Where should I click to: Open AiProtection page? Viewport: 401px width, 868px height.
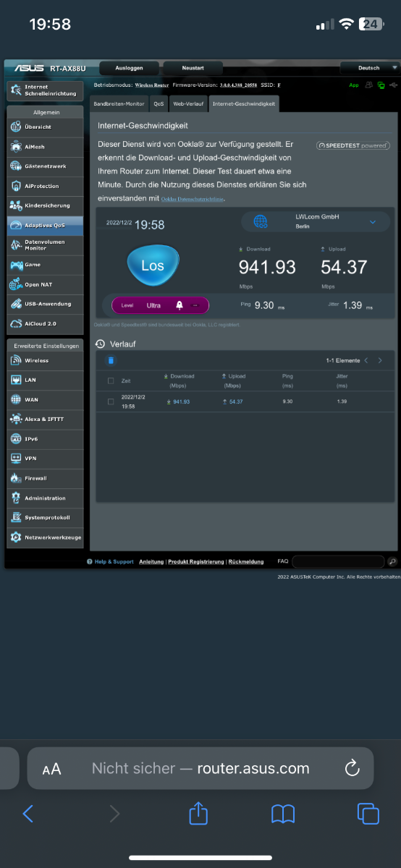(x=44, y=186)
